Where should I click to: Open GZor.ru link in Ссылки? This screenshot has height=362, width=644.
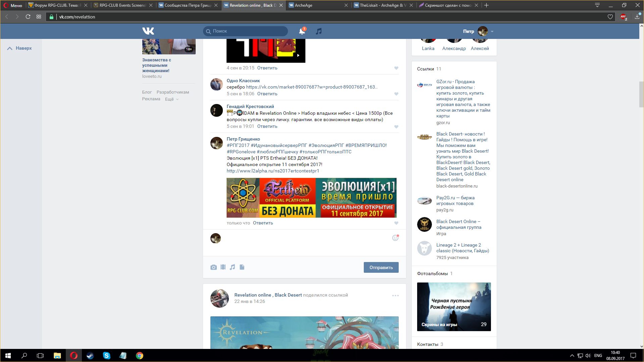(463, 99)
